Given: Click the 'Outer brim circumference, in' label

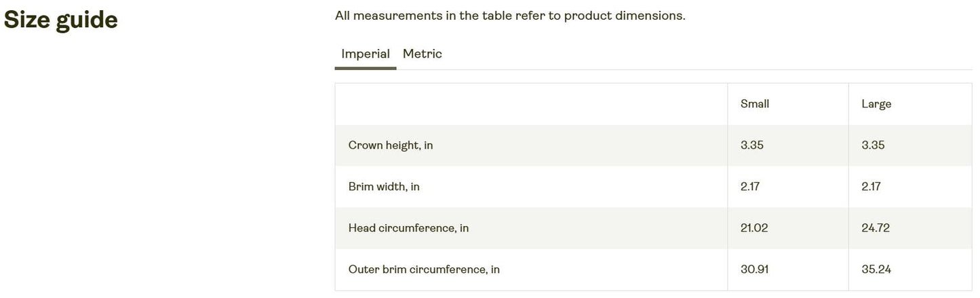Looking at the screenshot, I should [x=424, y=269].
